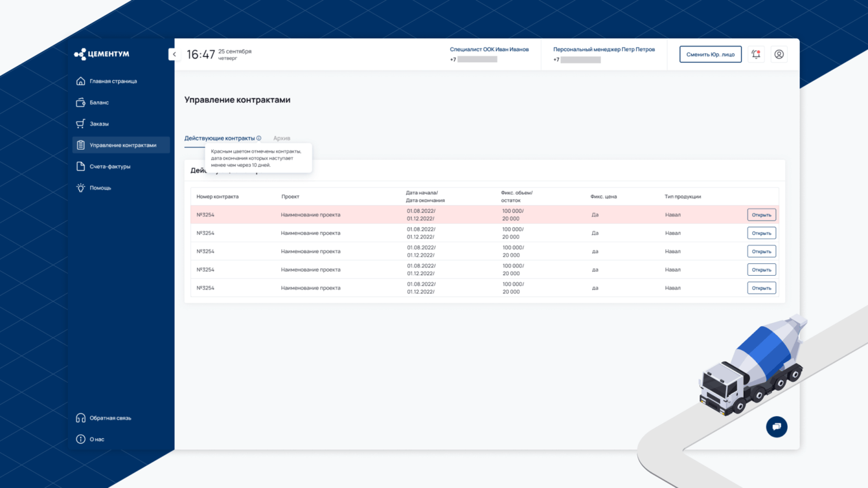
Task: Click the tooltip about red-marked contracts
Action: [258, 158]
